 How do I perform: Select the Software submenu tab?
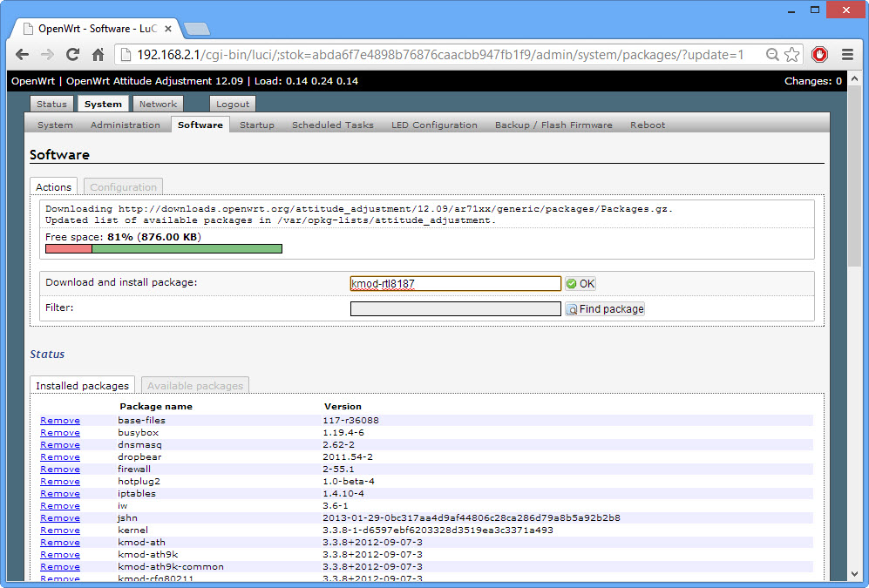click(x=200, y=125)
